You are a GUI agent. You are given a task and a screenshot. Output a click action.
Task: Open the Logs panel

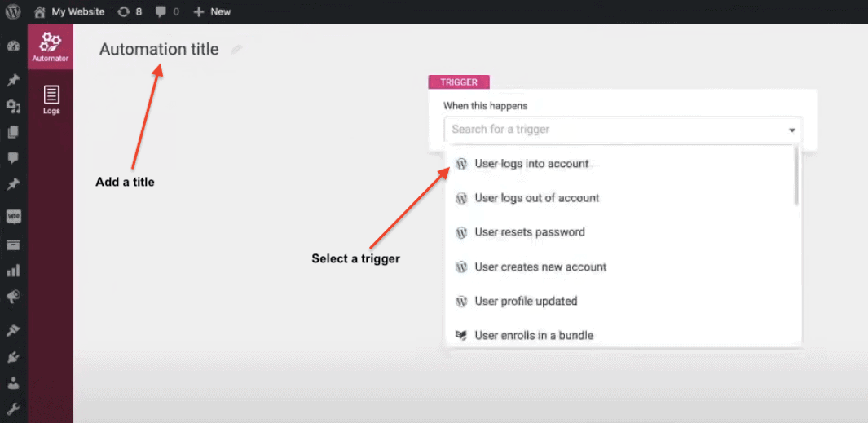51,100
